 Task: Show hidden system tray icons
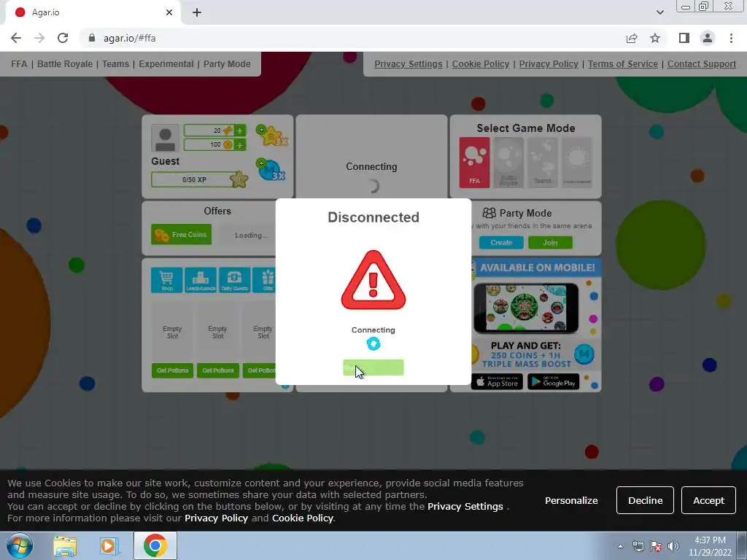[620, 546]
